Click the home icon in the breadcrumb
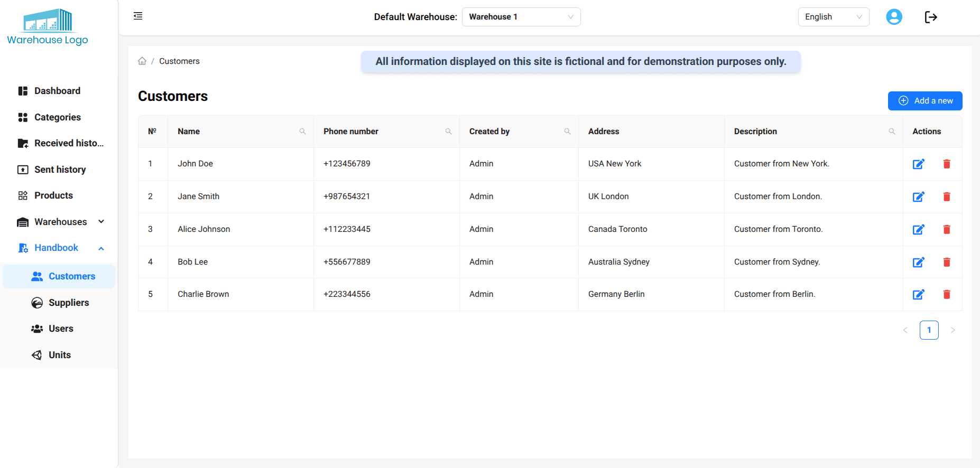 point(142,61)
